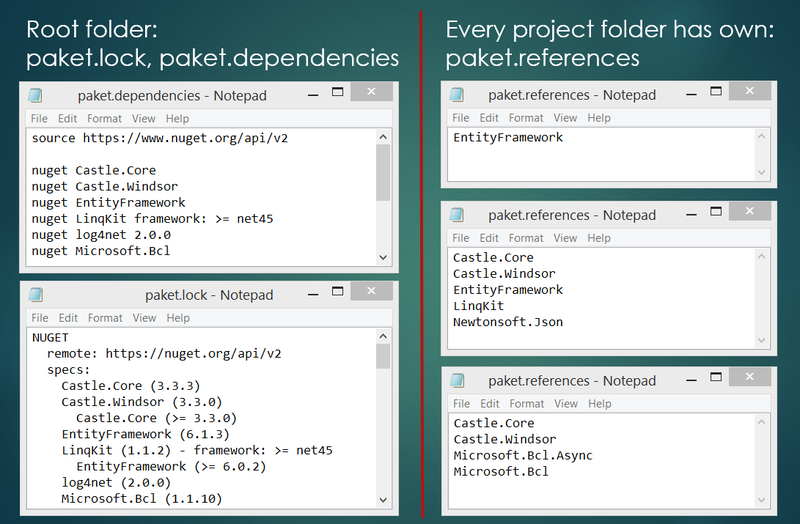Click Notepad icon of window containing only EntityFramework

[x=458, y=95]
